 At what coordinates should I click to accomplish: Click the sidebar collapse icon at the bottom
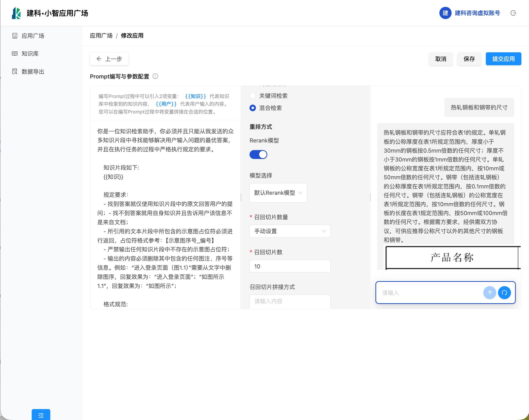41,415
